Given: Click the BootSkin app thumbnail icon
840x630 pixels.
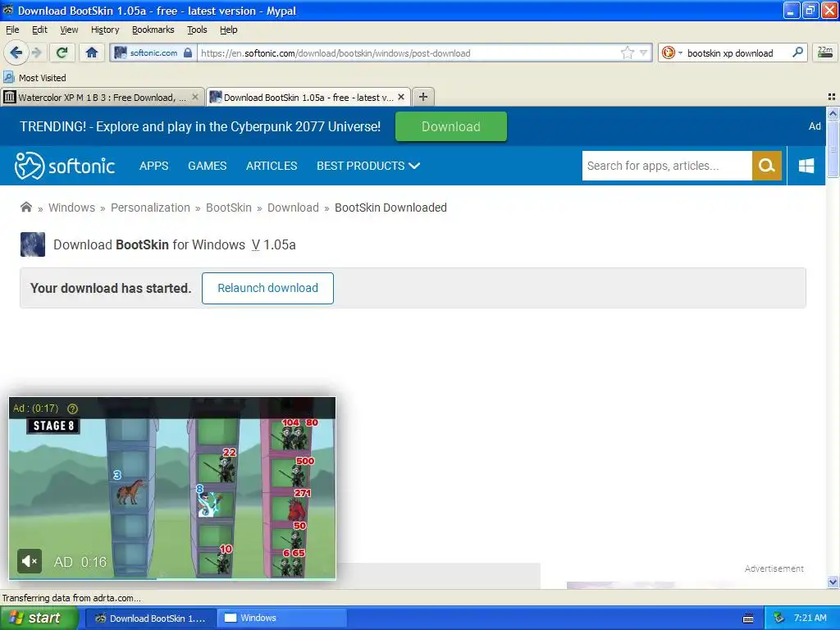Looking at the screenshot, I should coord(33,244).
